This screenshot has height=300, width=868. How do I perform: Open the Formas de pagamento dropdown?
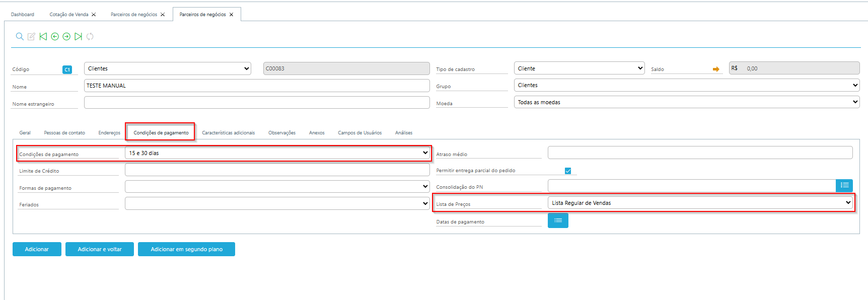(277, 187)
